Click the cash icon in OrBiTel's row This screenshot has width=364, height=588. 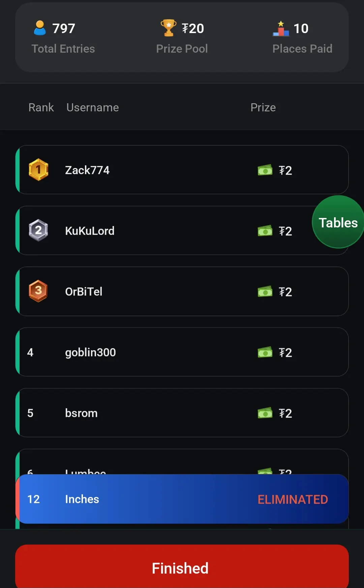point(265,291)
